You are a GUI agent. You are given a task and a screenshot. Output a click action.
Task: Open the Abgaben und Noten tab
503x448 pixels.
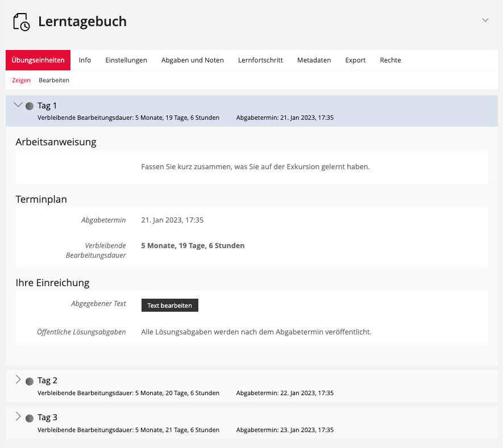[192, 60]
